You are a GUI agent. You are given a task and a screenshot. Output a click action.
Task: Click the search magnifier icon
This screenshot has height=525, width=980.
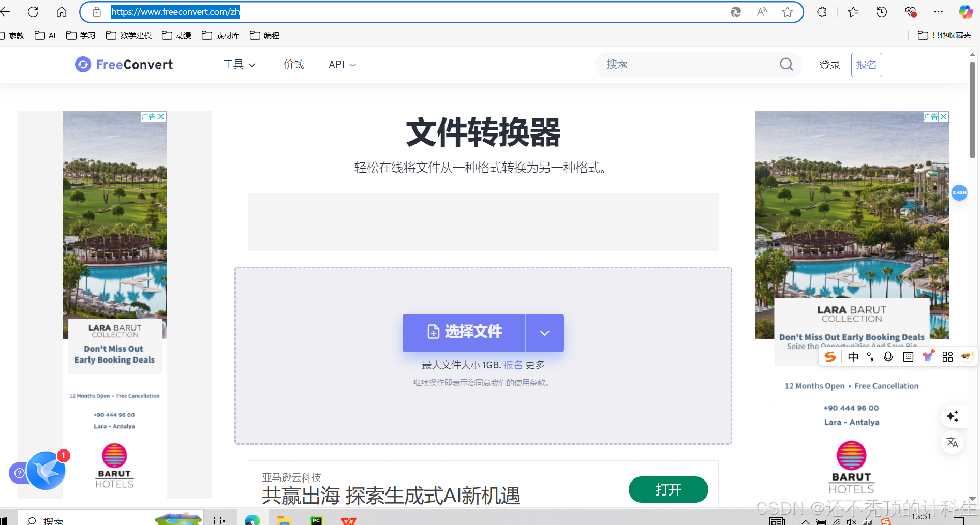point(786,64)
